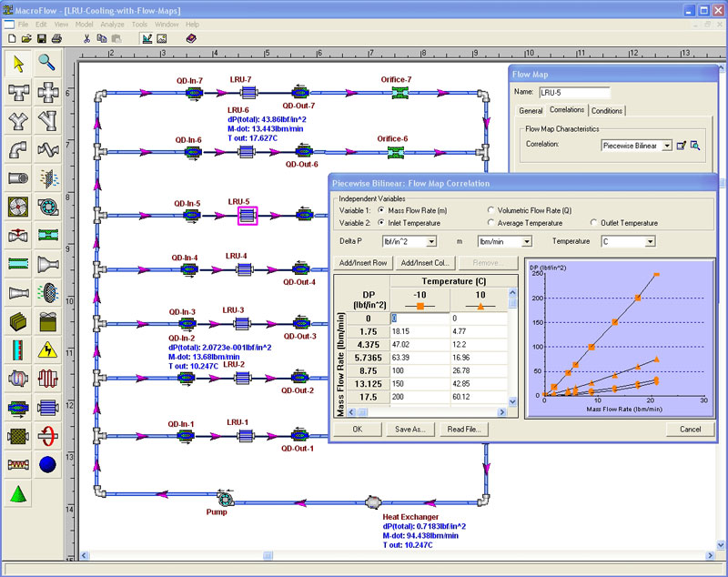Open Temperature units C dropdown
The height and width of the screenshot is (577, 728).
pyautogui.click(x=651, y=242)
